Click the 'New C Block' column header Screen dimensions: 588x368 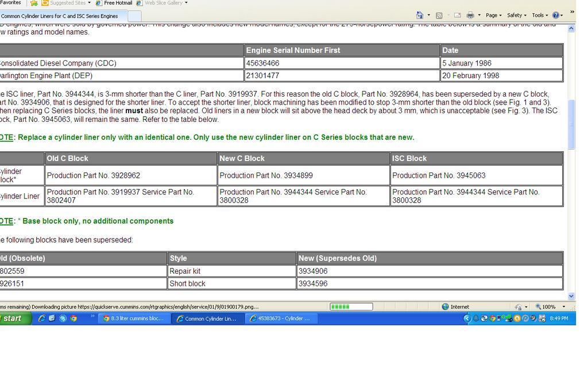click(303, 159)
